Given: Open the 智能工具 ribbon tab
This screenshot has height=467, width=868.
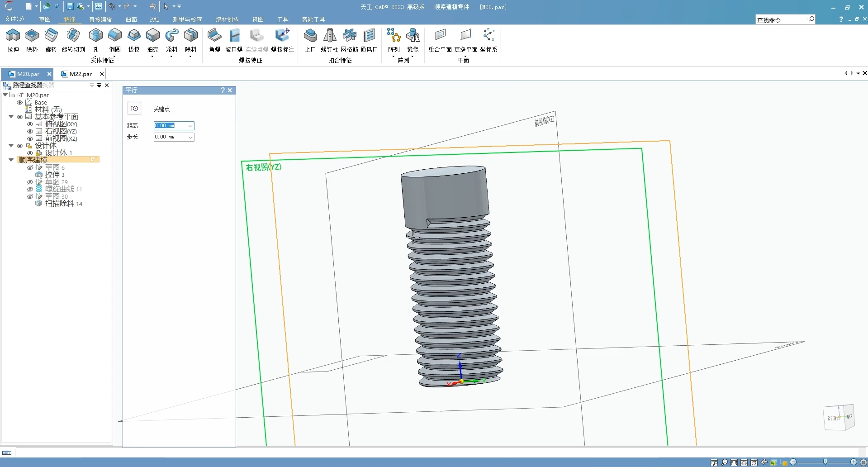Looking at the screenshot, I should point(313,19).
